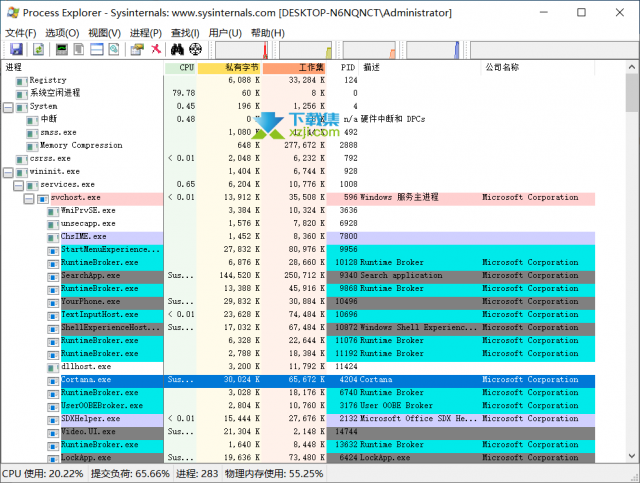Select the Video.UI.exe process row
The width and height of the screenshot is (640, 483).
pos(298,432)
